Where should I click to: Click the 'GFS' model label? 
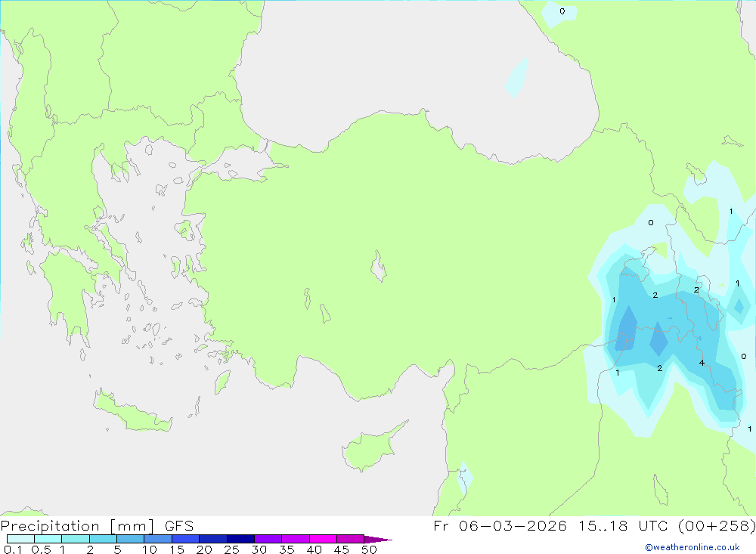click(179, 526)
